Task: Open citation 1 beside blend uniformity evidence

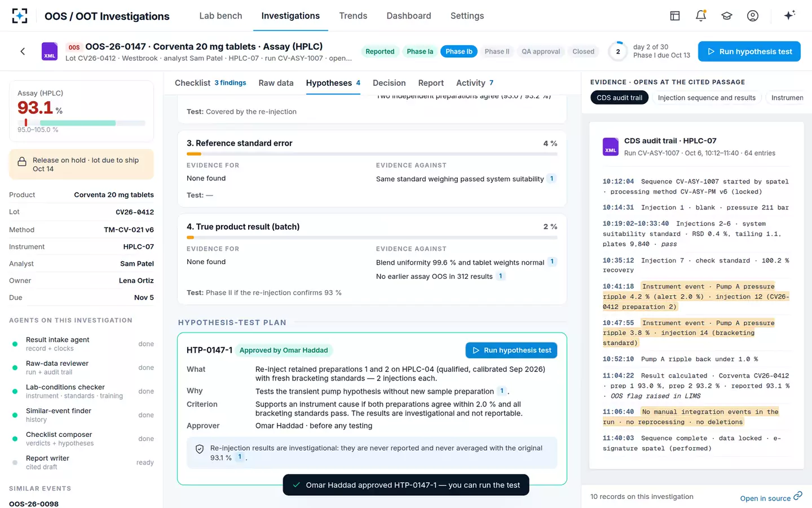Action: point(552,262)
